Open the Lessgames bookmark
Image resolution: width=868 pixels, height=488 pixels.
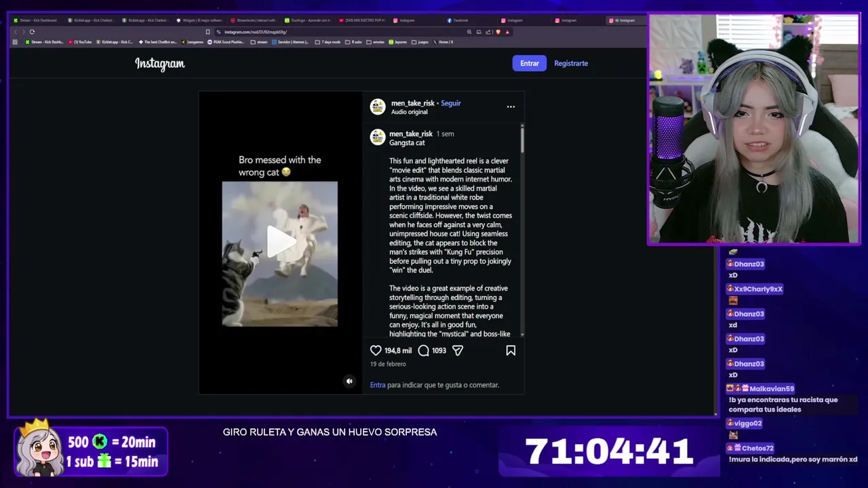click(192, 42)
